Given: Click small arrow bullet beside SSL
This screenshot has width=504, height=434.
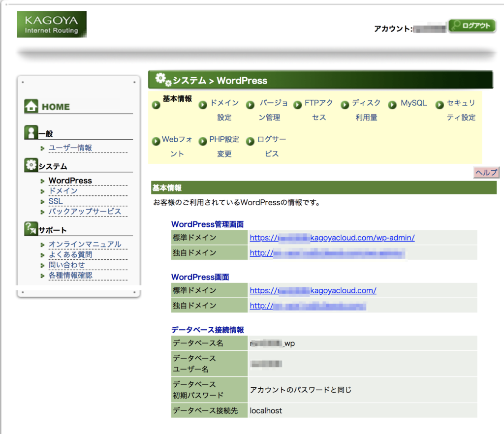Looking at the screenshot, I should 42,202.
